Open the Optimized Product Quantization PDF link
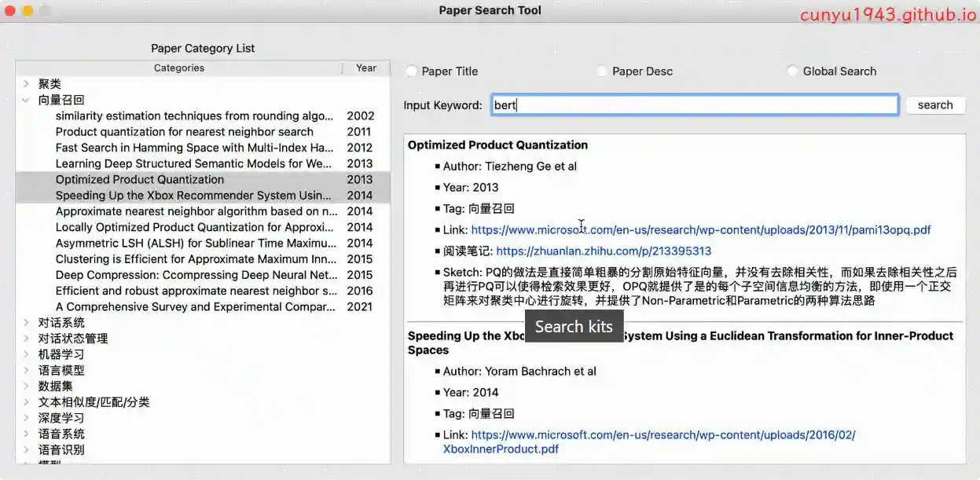The height and width of the screenshot is (480, 980). tap(700, 230)
